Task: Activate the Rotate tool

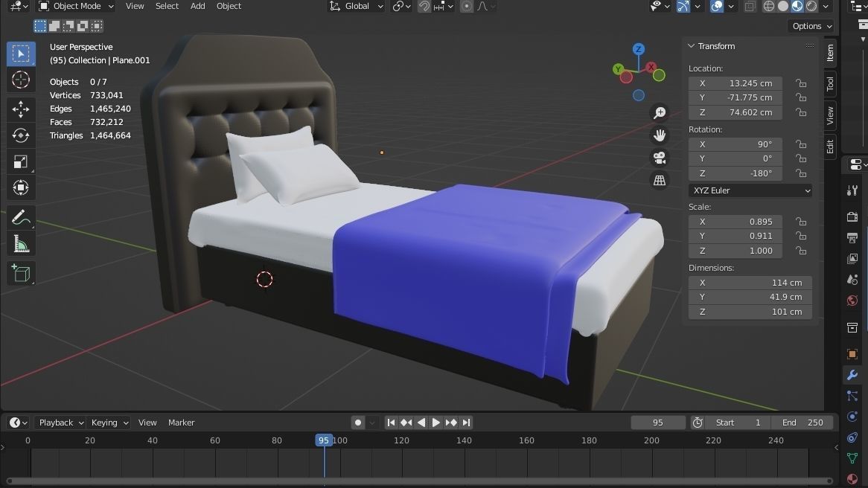Action: [21, 135]
